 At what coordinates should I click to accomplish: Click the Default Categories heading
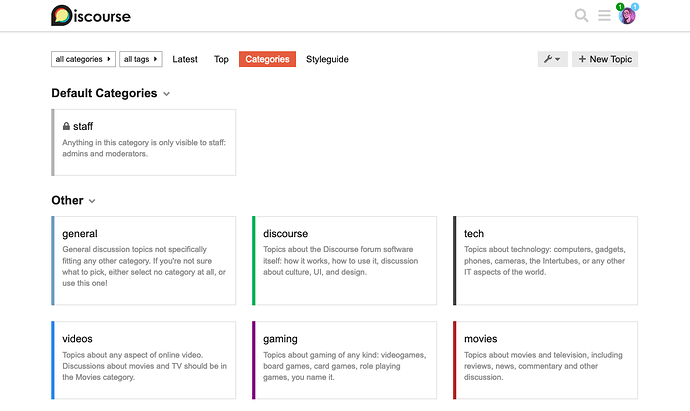pos(104,93)
